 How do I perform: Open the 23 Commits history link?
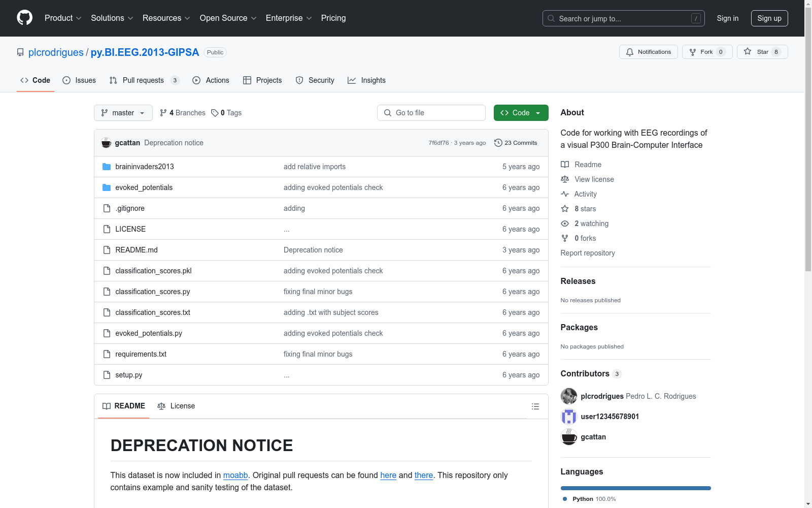516,143
